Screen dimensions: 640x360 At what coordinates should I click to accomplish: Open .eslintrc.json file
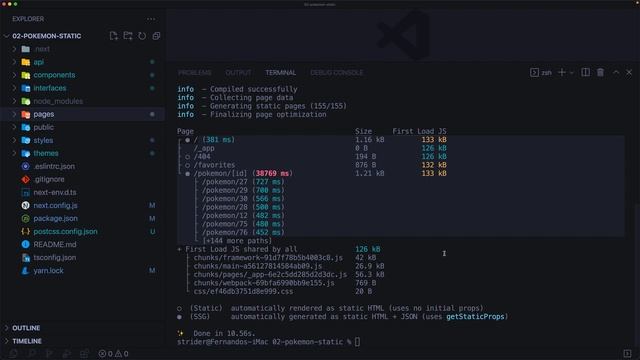click(54, 167)
